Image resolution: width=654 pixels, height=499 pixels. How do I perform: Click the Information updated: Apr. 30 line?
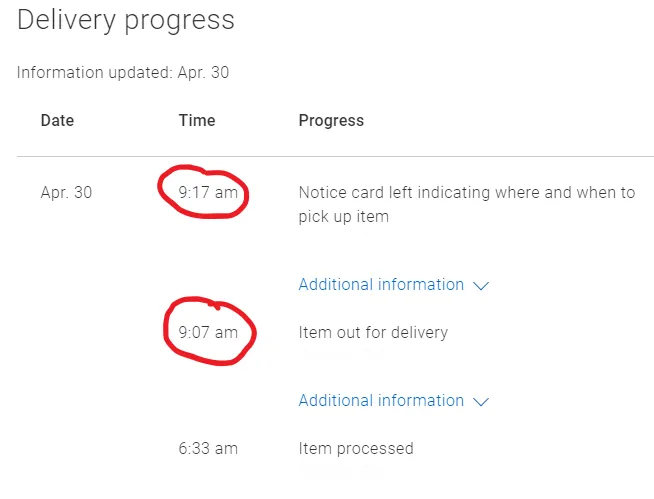(123, 73)
